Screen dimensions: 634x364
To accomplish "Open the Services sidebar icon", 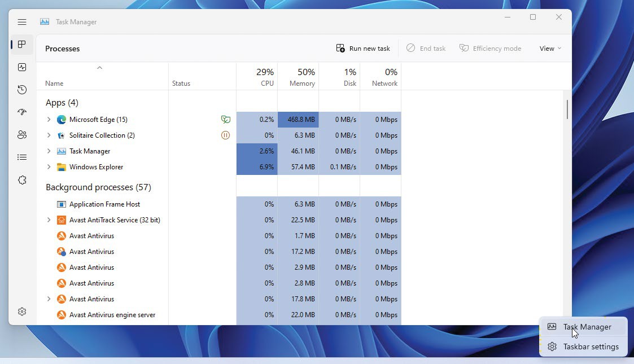I will (22, 180).
